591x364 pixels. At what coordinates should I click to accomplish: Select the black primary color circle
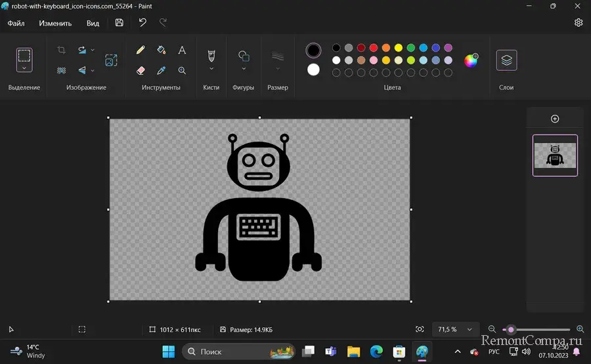click(x=314, y=50)
